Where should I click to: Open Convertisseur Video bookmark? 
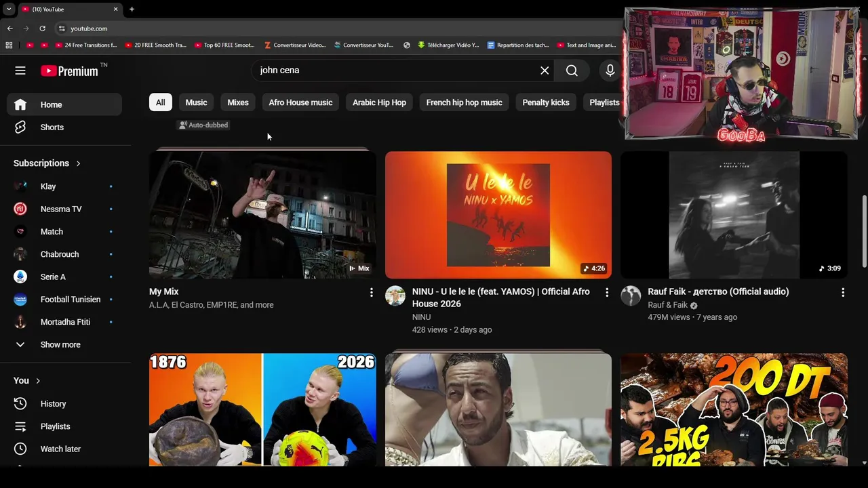[x=294, y=45]
